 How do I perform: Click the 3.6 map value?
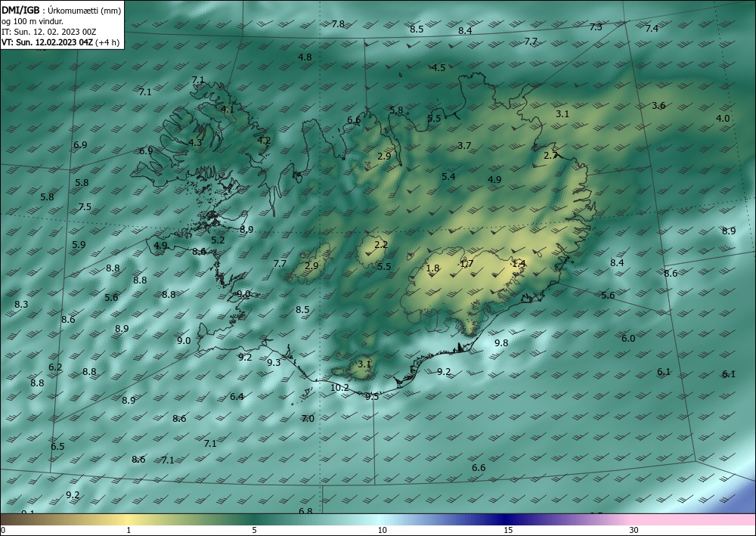(658, 105)
